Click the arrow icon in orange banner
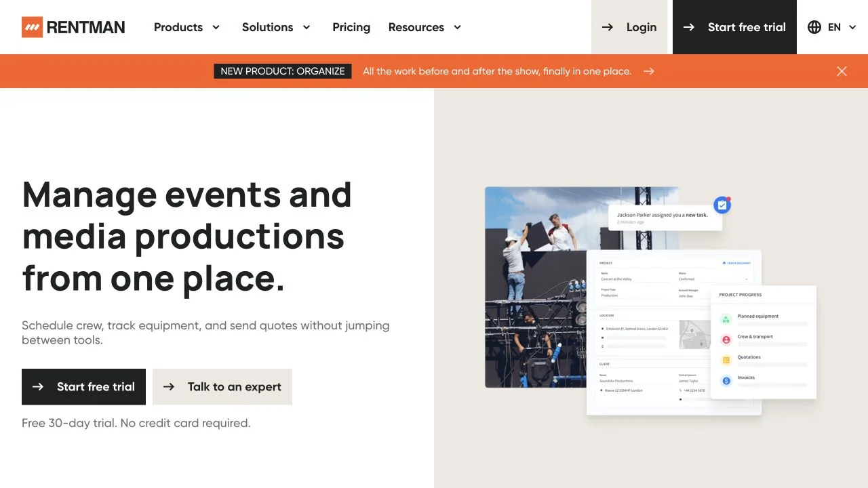868x488 pixels. (649, 71)
